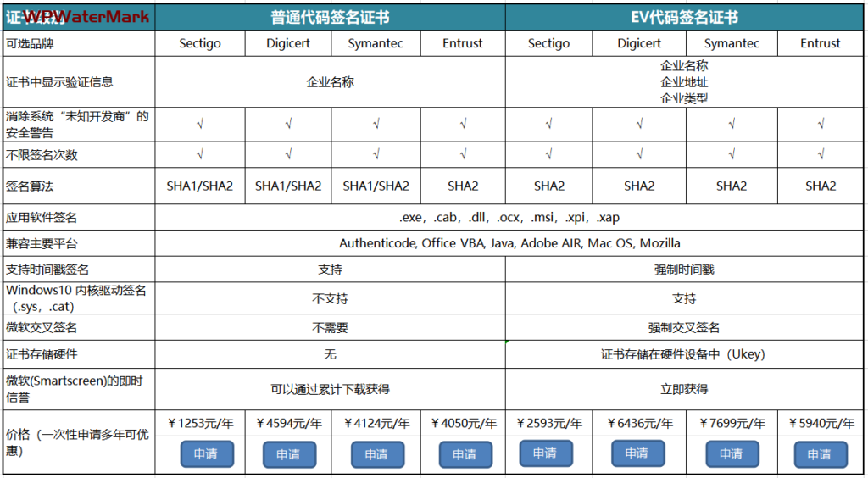Click the 企业地址 text line
The image size is (868, 478).
(x=684, y=82)
